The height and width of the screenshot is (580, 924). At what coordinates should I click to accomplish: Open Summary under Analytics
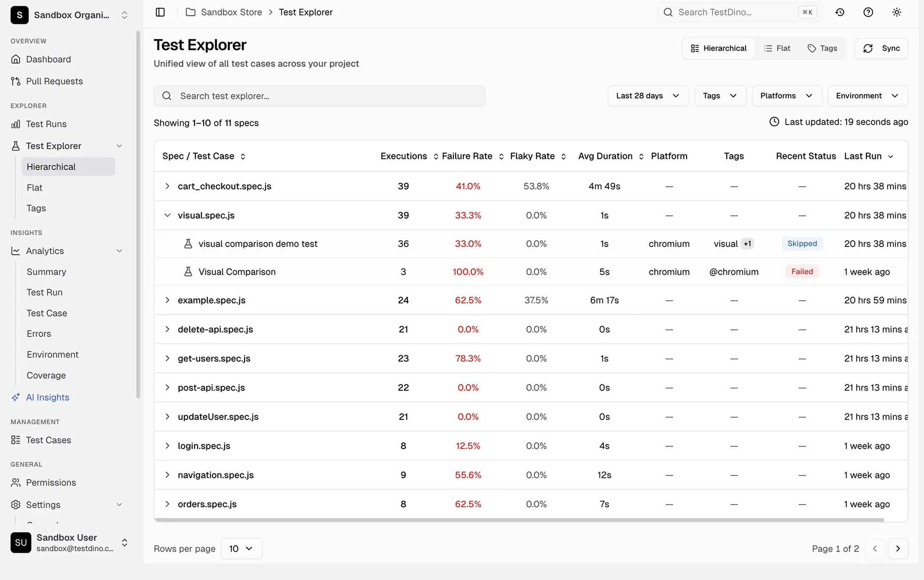tap(46, 272)
